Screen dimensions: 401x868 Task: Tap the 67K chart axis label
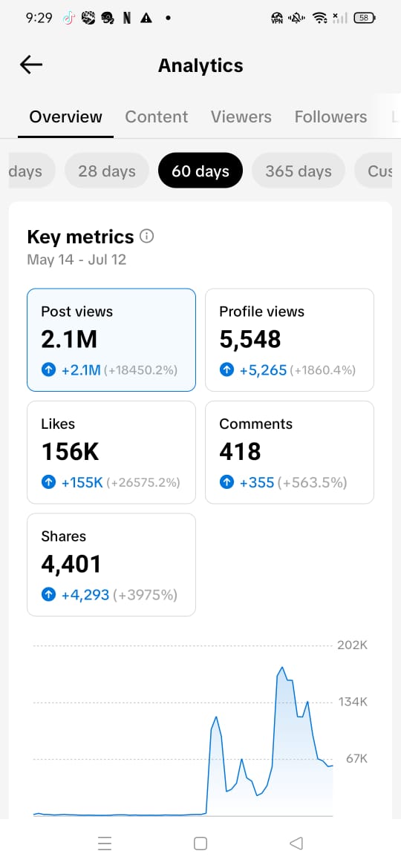pos(356,758)
